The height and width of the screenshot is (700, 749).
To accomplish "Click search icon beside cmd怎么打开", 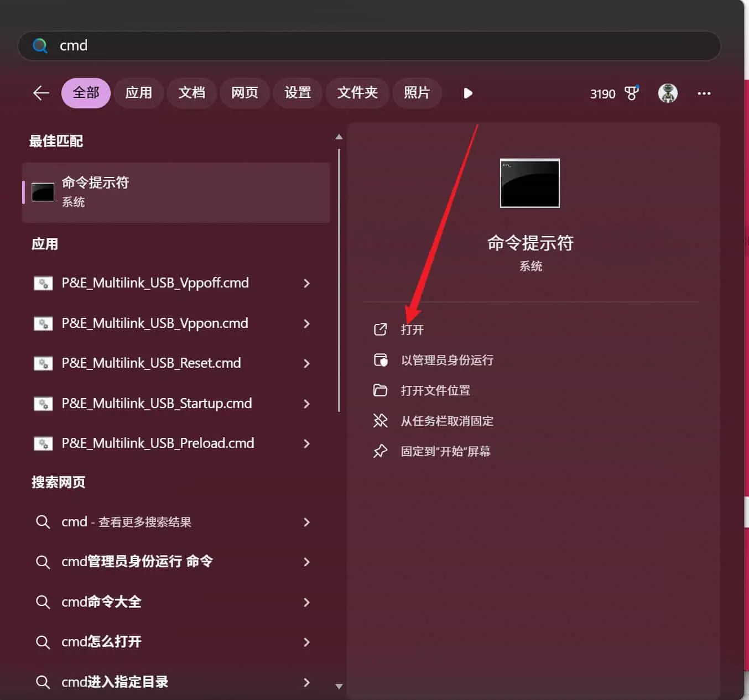I will point(43,642).
